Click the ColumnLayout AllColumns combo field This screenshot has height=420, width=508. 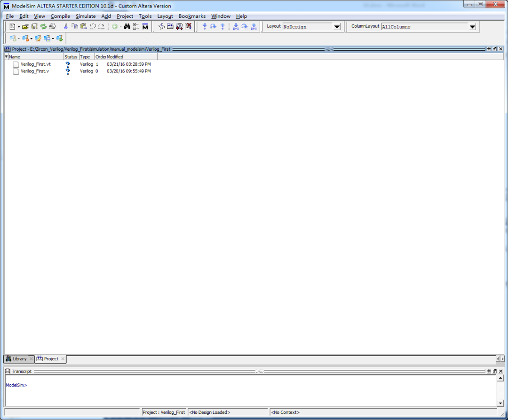tap(424, 27)
